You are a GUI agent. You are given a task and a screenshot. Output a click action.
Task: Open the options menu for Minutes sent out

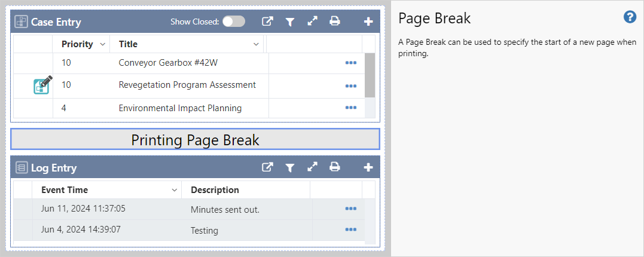pyautogui.click(x=350, y=209)
